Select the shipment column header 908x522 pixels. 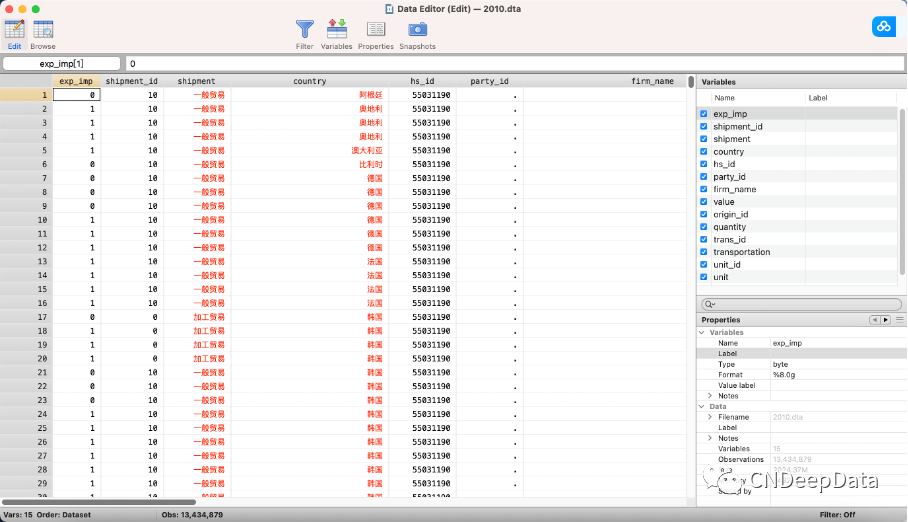click(197, 81)
